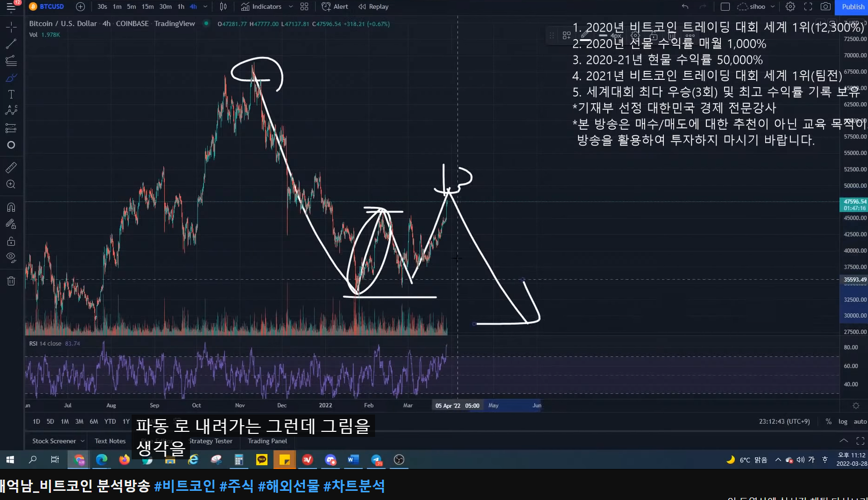Viewport: 868px width, 500px height.
Task: Toggle stay in drawing mode
Action: 11,224
